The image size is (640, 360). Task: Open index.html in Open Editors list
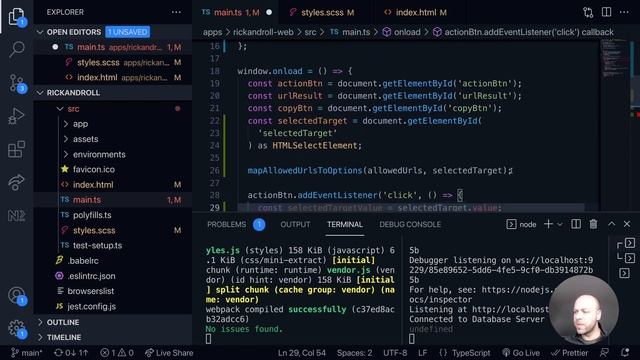point(113,78)
